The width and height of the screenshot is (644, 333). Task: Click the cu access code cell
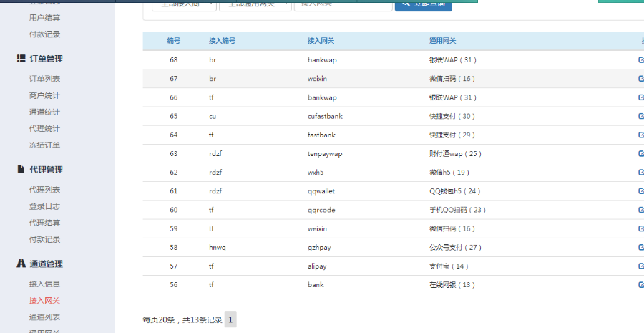[213, 116]
